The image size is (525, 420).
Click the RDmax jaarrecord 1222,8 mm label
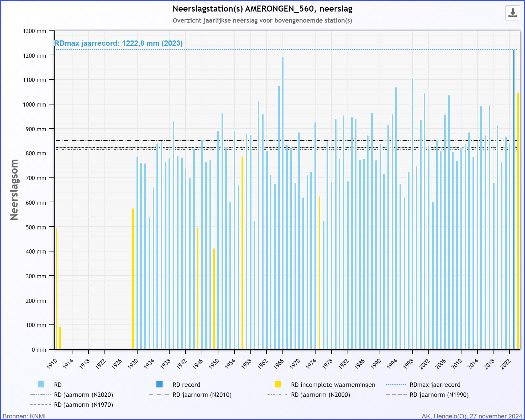click(x=118, y=43)
